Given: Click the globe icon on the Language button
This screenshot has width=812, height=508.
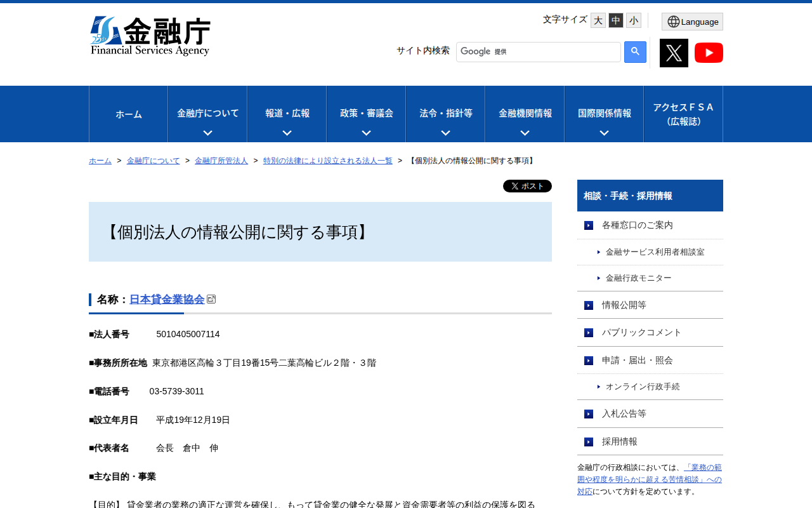Looking at the screenshot, I should 673,22.
